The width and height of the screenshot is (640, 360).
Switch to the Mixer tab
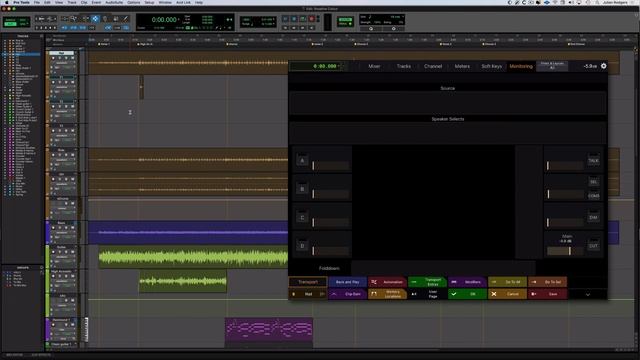(x=374, y=66)
